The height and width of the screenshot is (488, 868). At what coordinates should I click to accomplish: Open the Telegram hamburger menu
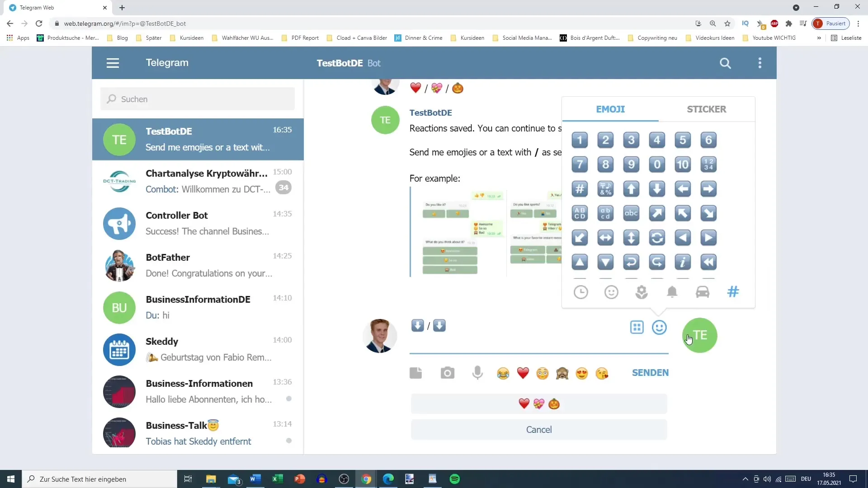point(113,63)
